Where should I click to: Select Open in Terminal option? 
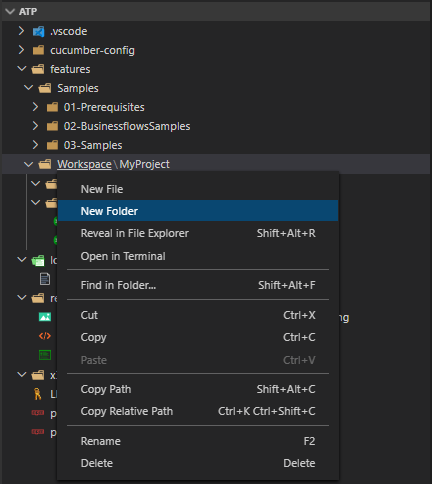point(198,256)
